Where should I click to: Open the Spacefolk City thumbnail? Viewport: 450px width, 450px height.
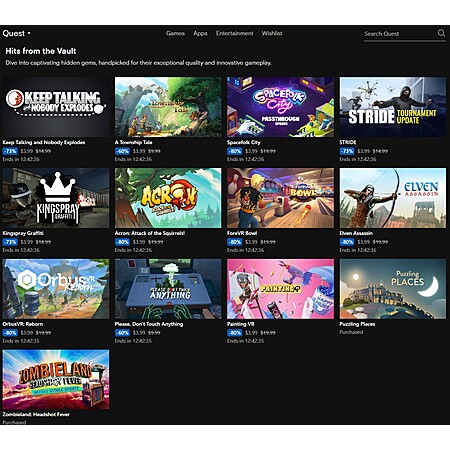pyautogui.click(x=280, y=107)
